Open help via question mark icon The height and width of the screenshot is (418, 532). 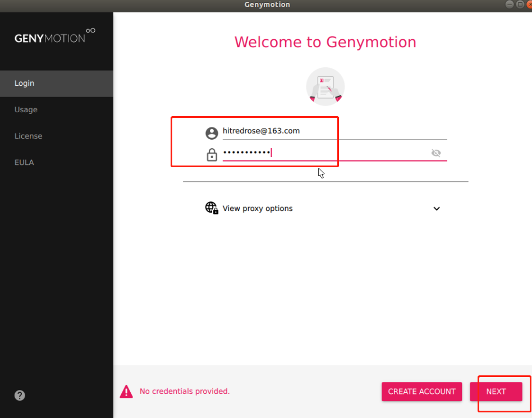click(x=20, y=395)
